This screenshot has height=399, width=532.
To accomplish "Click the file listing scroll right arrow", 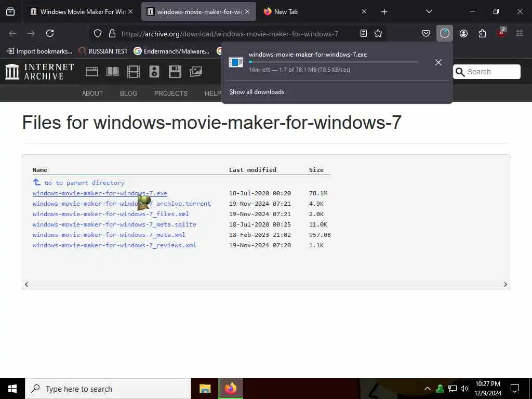I will tap(505, 284).
